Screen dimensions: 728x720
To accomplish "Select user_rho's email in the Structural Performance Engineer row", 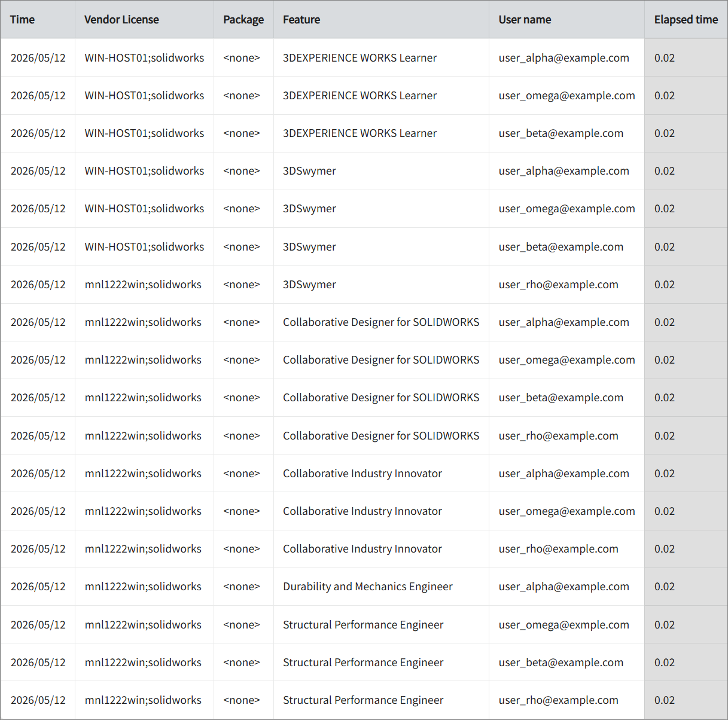I will click(x=559, y=700).
